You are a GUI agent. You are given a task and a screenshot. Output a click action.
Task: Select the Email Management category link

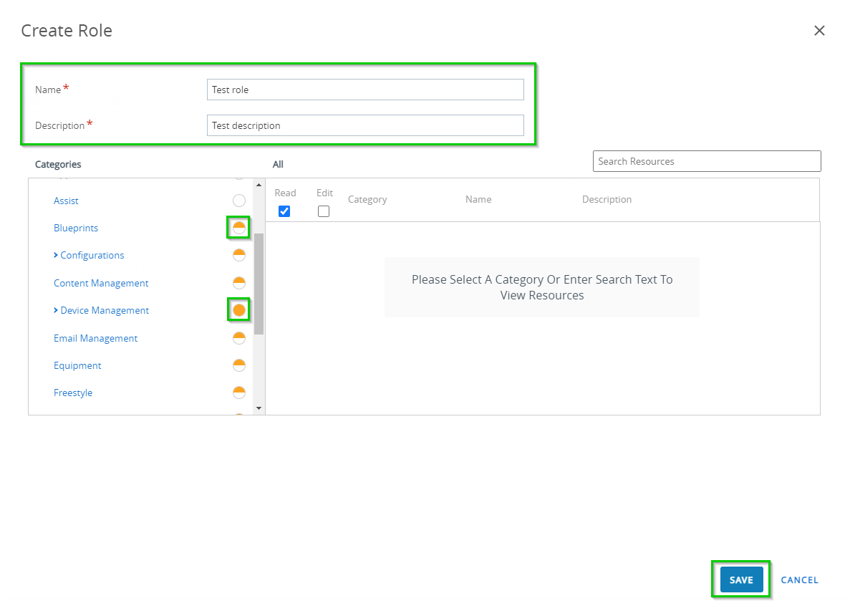tap(95, 337)
